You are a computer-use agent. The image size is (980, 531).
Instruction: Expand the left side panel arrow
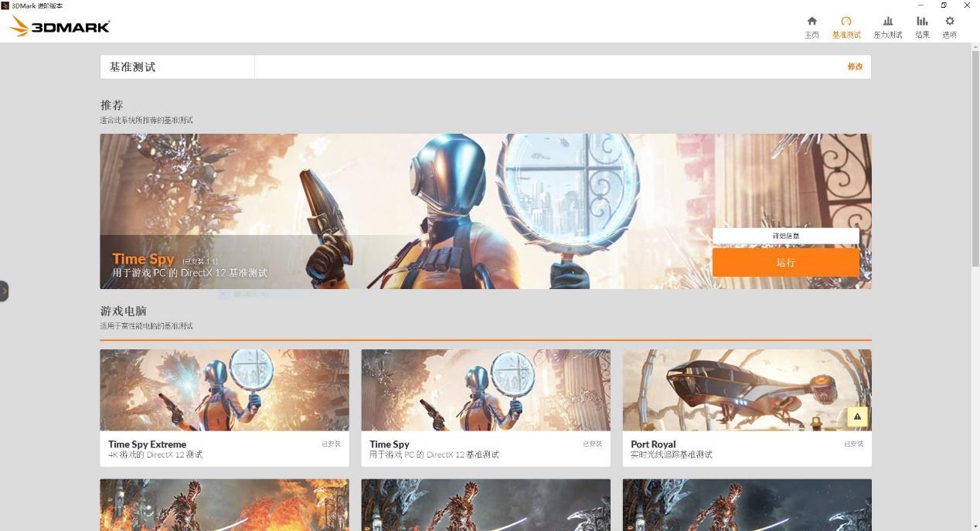click(4, 291)
